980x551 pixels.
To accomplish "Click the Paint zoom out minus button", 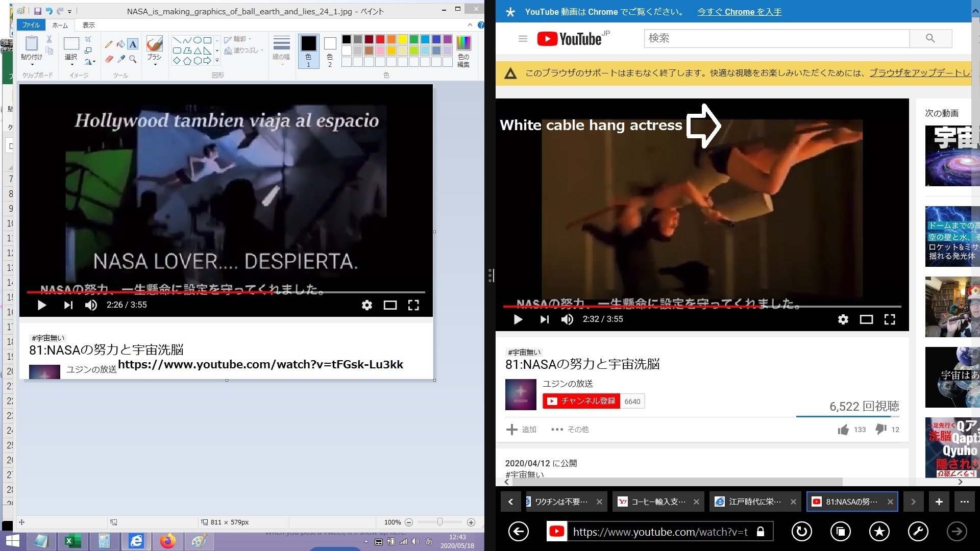I will point(409,522).
